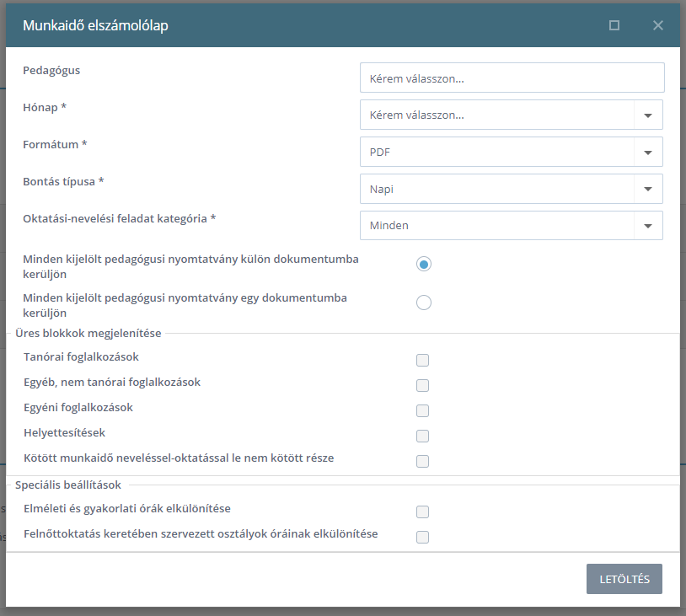Close the Munkaidő elszámolólap dialog

pos(657,25)
